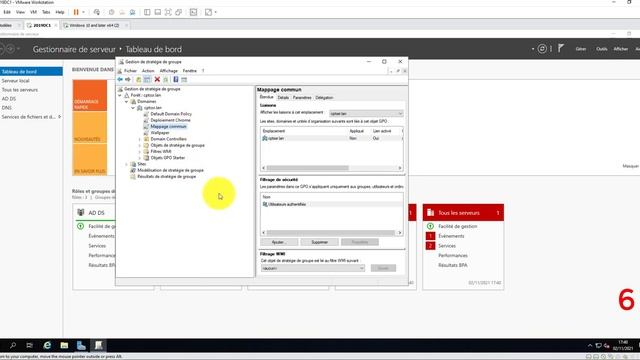Click VMware send Ctrl+Alt+Del icon
This screenshot has height=360, width=640.
[97, 12]
